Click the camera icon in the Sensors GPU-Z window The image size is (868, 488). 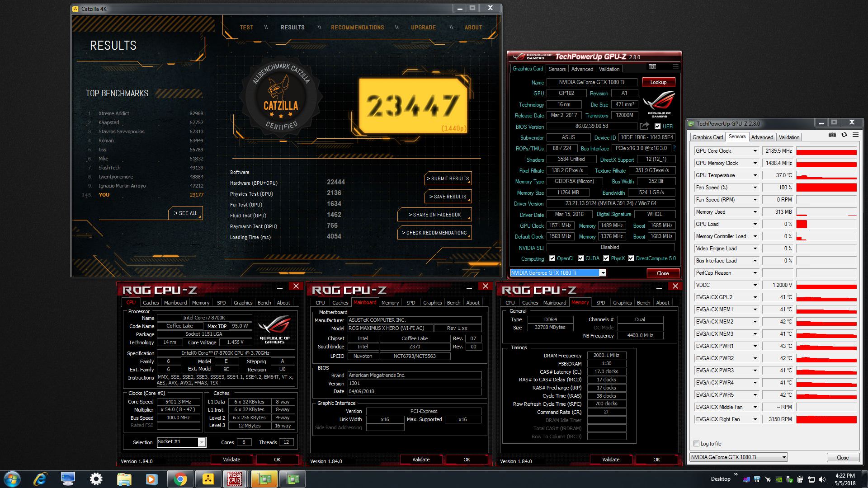[832, 135]
